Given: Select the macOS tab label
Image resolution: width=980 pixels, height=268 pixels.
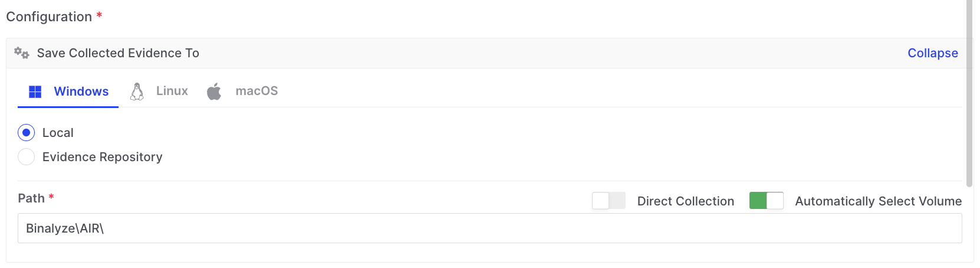Looking at the screenshot, I should (x=256, y=91).
